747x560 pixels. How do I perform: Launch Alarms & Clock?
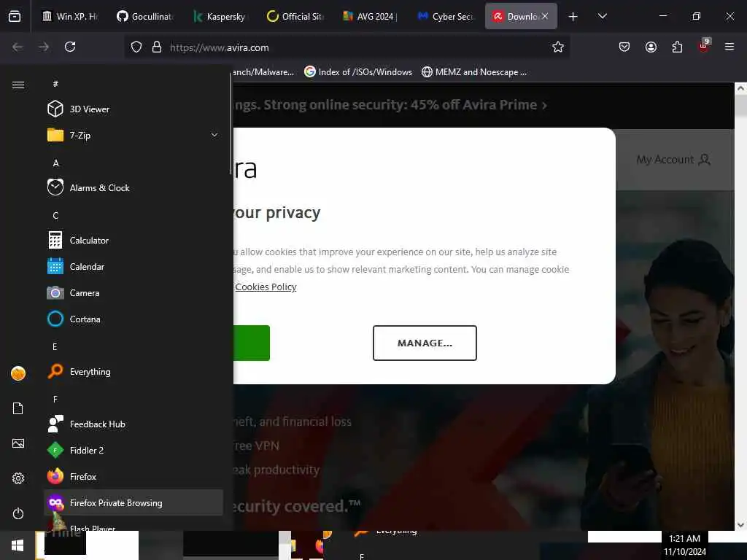133,187
